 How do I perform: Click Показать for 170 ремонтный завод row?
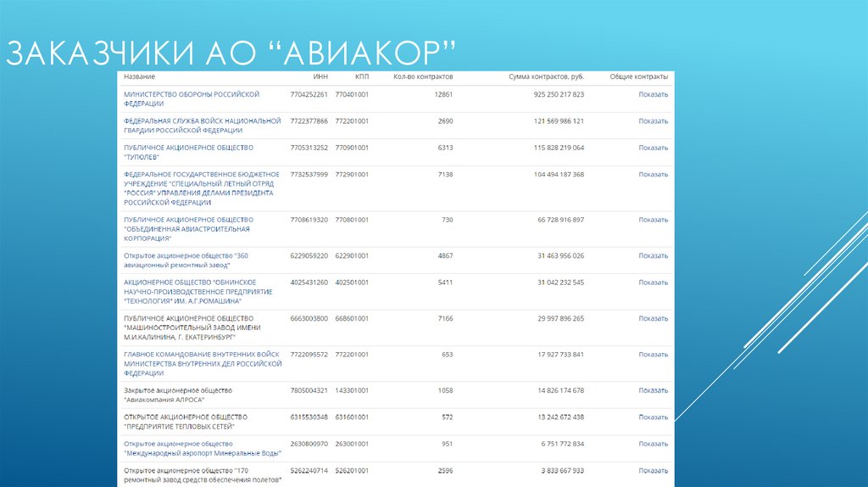pos(654,470)
